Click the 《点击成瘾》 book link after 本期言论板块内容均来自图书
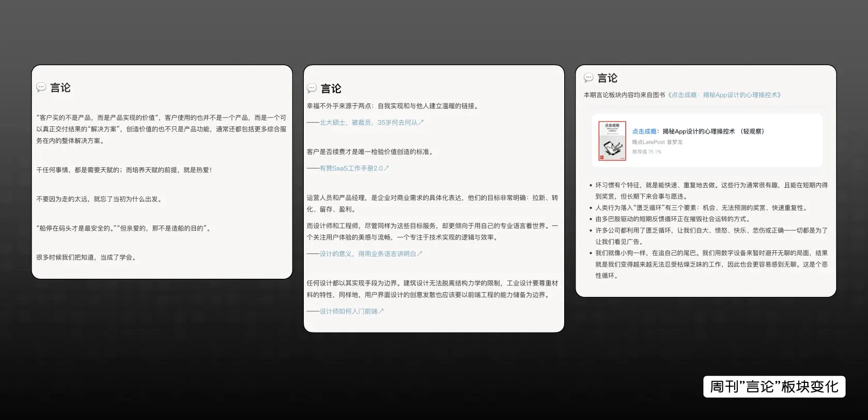Image resolution: width=868 pixels, height=420 pixels. point(724,95)
